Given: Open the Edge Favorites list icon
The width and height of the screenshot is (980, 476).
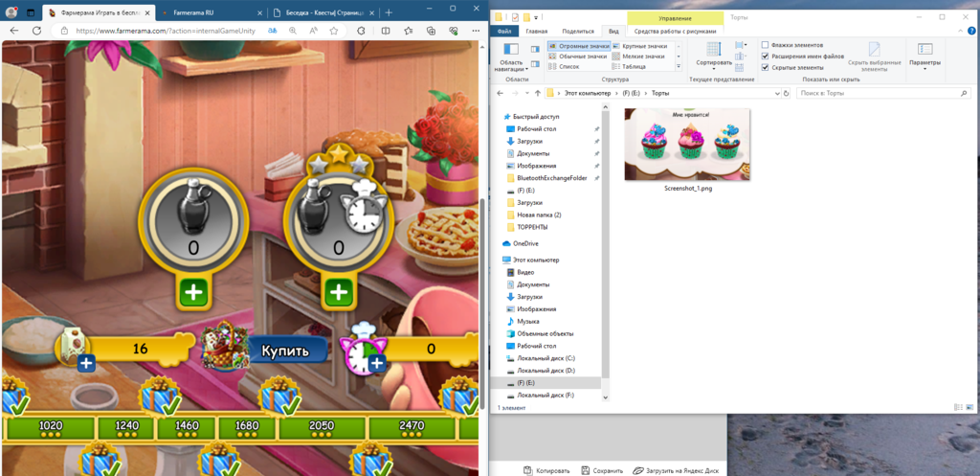Looking at the screenshot, I should click(x=408, y=30).
